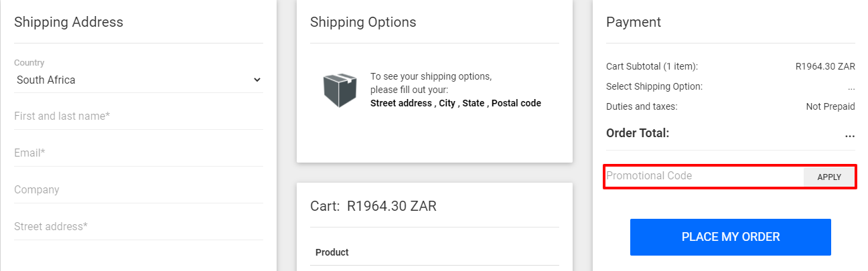
Task: Click the Cart R1964.30 ZAR heading
Action: pyautogui.click(x=373, y=206)
